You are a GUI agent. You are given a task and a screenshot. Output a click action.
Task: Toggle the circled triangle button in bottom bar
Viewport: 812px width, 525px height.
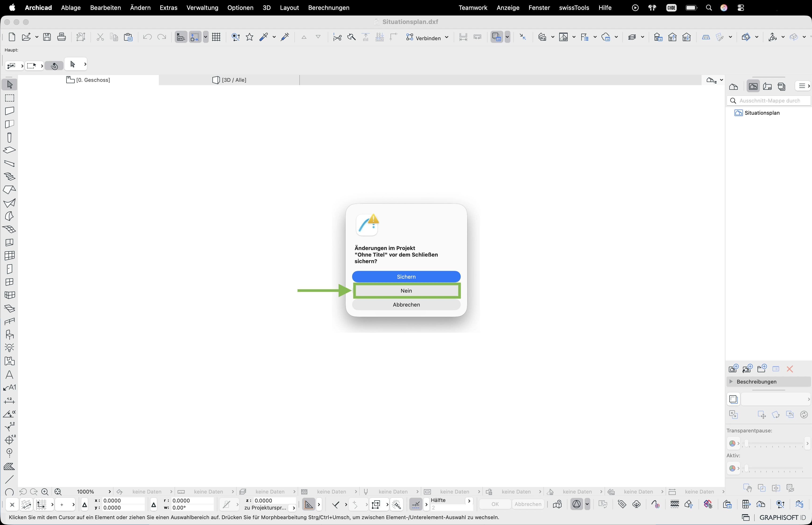(x=577, y=504)
